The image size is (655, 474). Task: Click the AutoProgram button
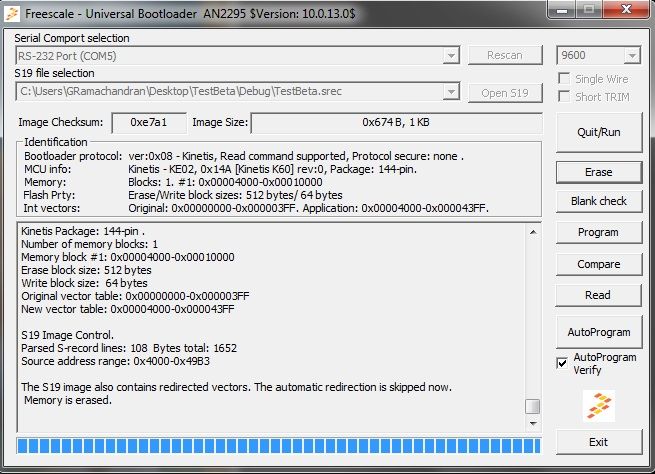click(x=599, y=332)
